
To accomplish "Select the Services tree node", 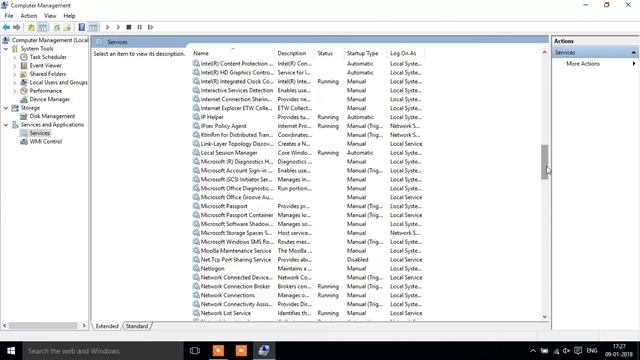I will 40,133.
